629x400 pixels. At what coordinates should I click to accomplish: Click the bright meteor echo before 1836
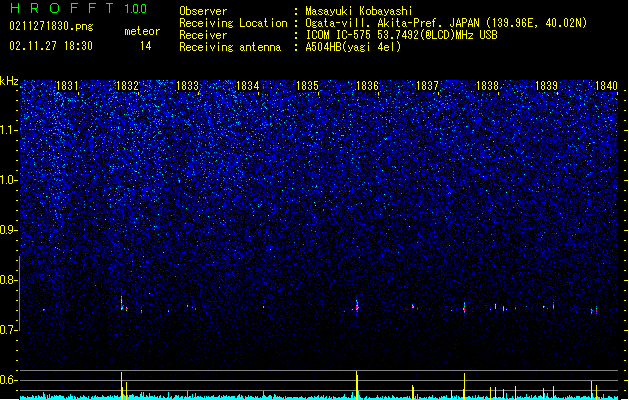pyautogui.click(x=357, y=307)
